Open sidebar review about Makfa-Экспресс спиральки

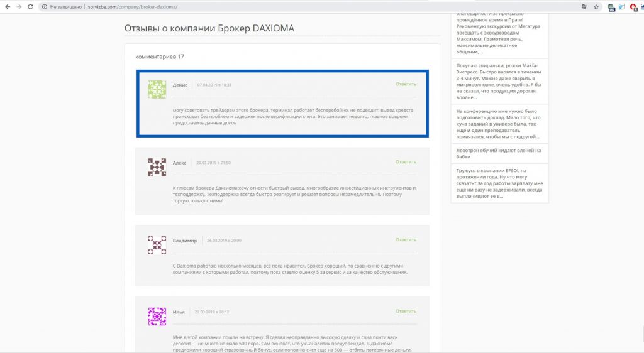click(x=499, y=81)
